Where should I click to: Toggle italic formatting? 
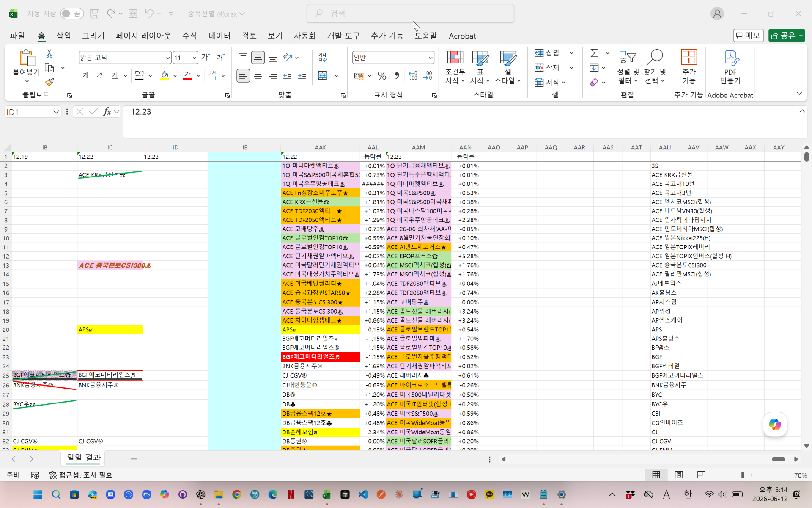pyautogui.click(x=100, y=76)
